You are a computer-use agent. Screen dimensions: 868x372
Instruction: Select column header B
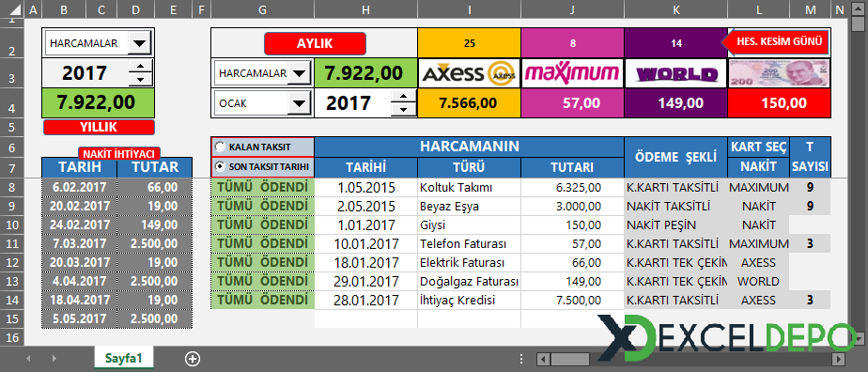(64, 9)
